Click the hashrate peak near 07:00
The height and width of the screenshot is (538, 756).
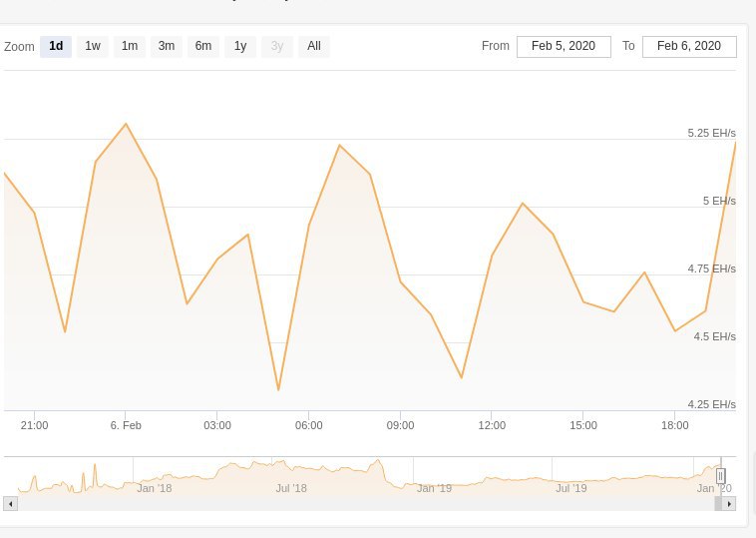tap(339, 145)
